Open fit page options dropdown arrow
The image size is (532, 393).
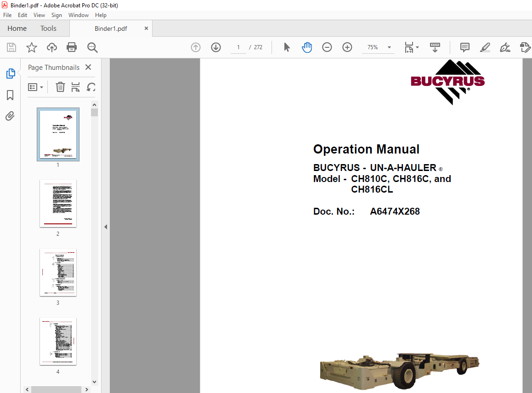[417, 47]
